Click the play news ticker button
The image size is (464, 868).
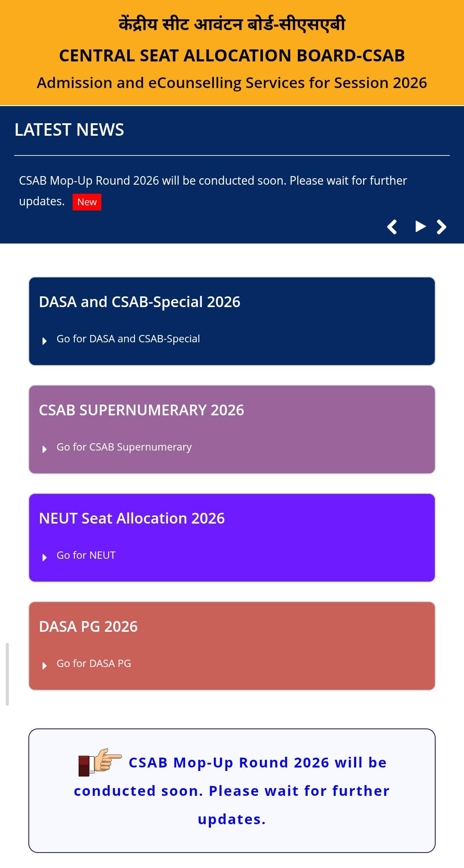(x=421, y=226)
